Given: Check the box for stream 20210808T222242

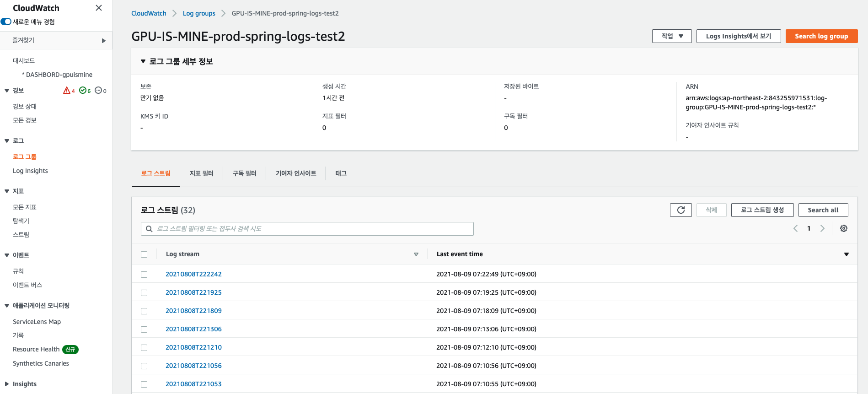Looking at the screenshot, I should [144, 275].
